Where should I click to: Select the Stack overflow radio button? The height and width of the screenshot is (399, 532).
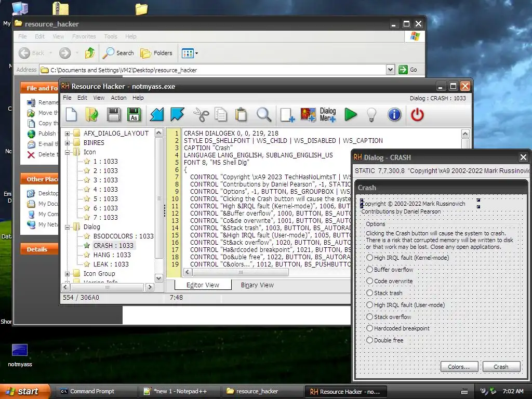[369, 316]
